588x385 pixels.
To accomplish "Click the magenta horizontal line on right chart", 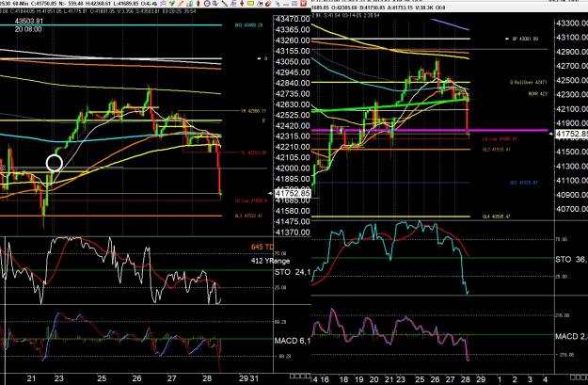I will 429,131.
